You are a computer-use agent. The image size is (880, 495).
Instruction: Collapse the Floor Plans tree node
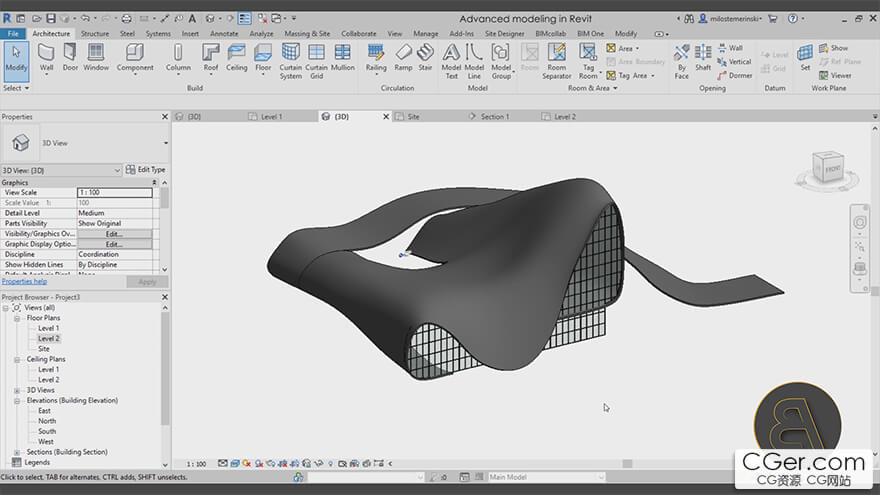(17, 318)
